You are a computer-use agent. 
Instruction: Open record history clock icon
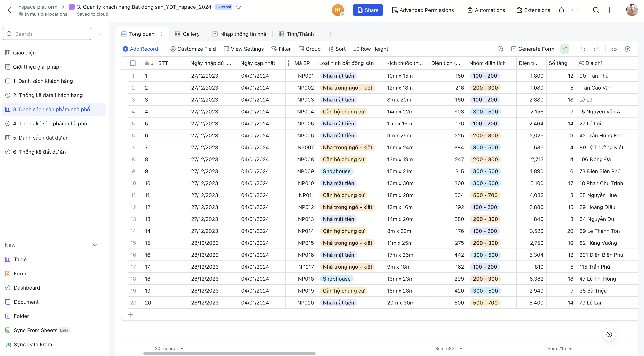coord(500,49)
